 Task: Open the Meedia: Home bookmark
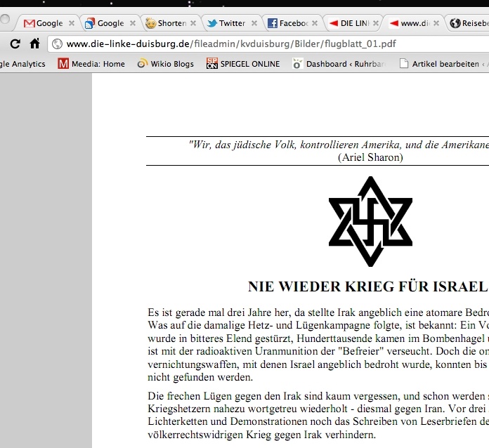coord(91,64)
